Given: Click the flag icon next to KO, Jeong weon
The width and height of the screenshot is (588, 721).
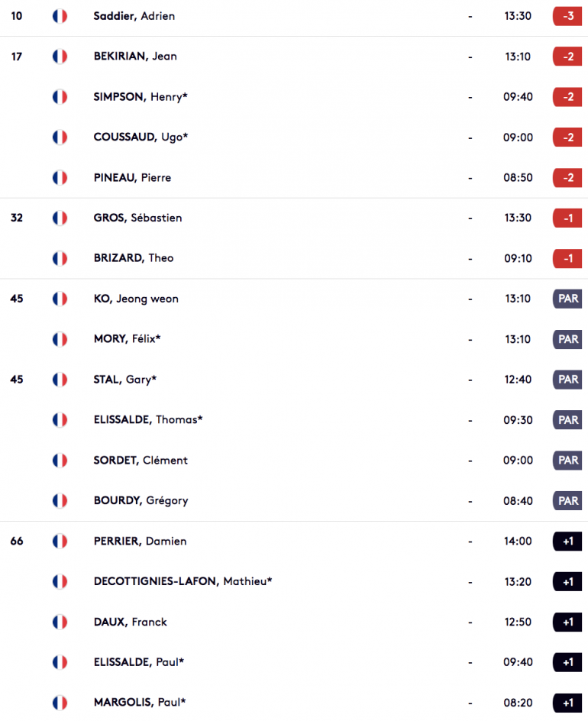Looking at the screenshot, I should (60, 299).
